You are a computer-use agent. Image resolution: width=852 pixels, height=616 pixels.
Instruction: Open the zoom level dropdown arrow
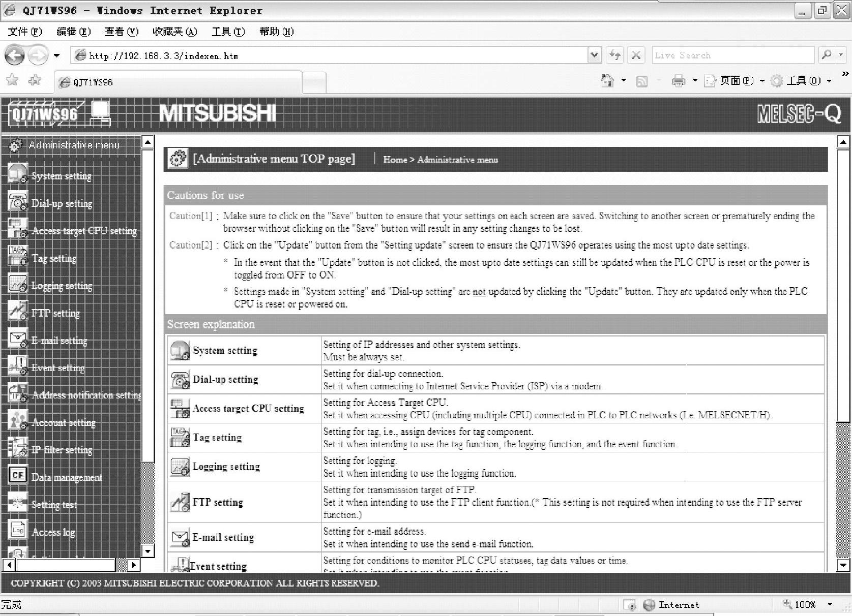coord(830,604)
